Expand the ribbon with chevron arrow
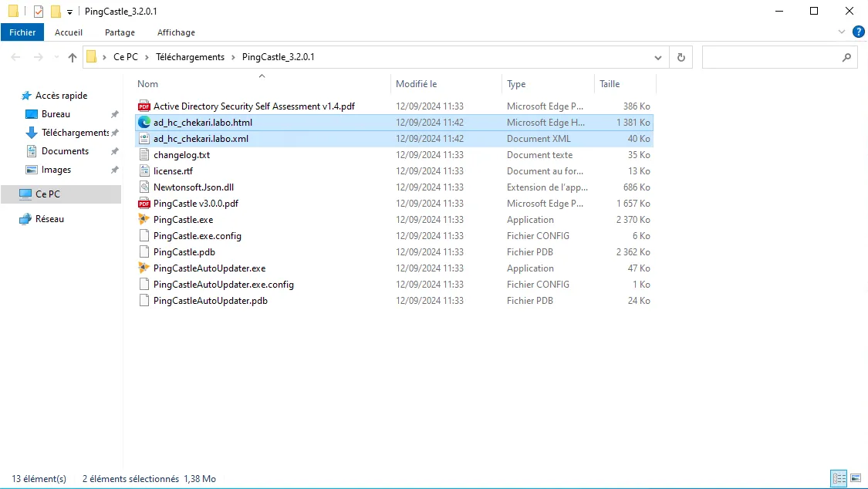 (x=842, y=32)
